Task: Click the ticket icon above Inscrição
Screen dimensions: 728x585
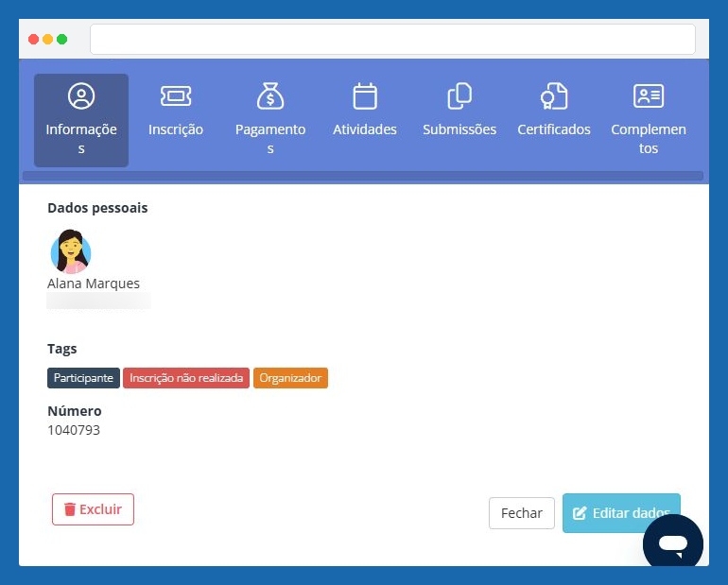Action: pos(176,96)
